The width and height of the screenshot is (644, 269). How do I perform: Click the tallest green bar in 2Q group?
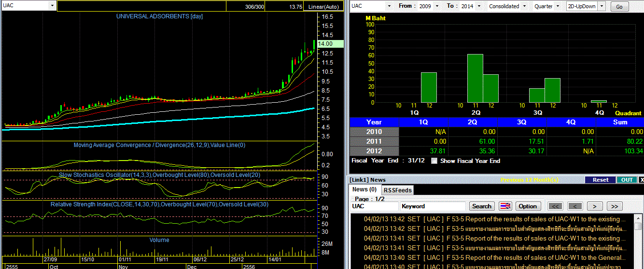point(475,78)
